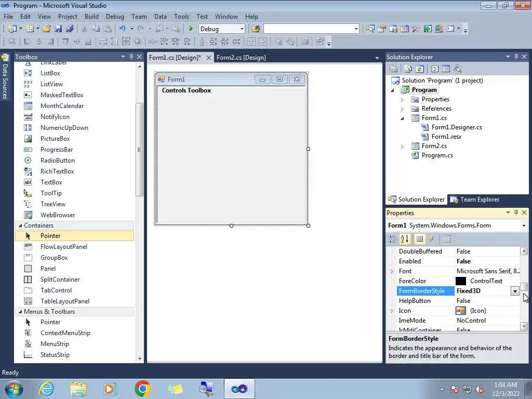This screenshot has width=532, height=399.
Task: Collapse the Menus & Toolbars group in the Toolbox
Action: [20, 312]
